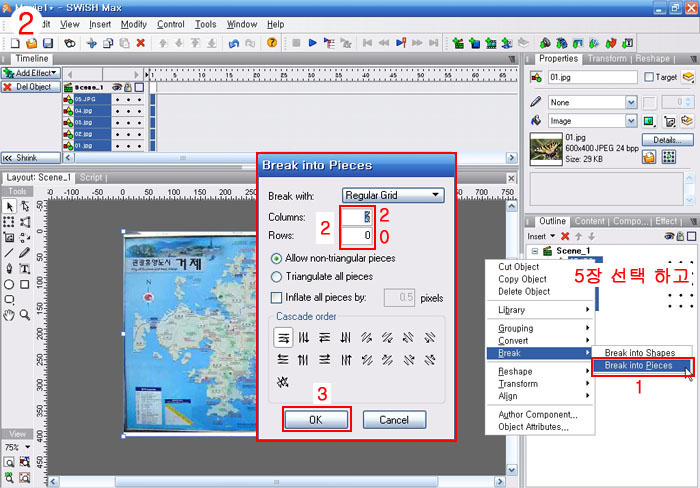Viewport: 700px width, 488px height.
Task: Click the 01.jpg name field in Properties
Action: [x=592, y=77]
